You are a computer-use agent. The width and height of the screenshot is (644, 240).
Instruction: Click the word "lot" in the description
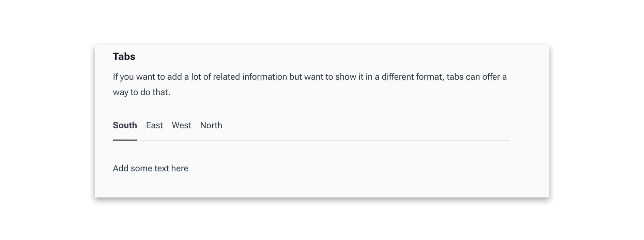click(196, 77)
